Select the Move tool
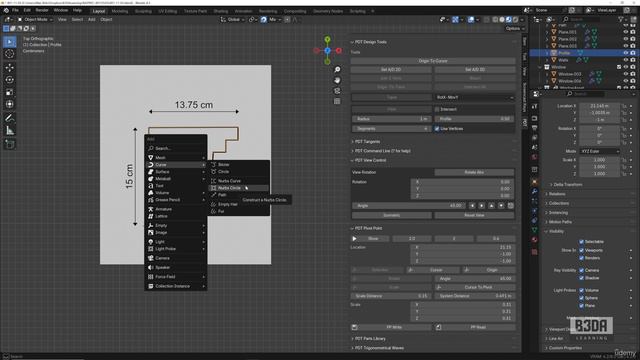 pyautogui.click(x=10, y=68)
